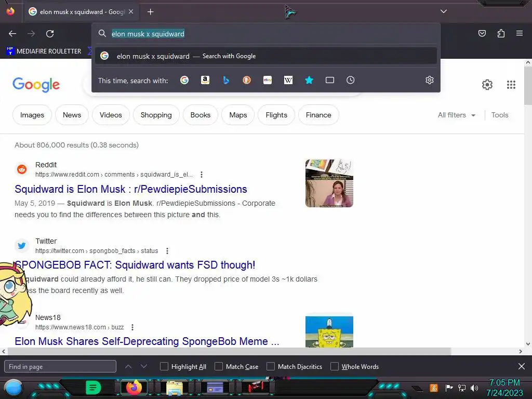
Task: Switch to News results tab
Action: coord(72,115)
